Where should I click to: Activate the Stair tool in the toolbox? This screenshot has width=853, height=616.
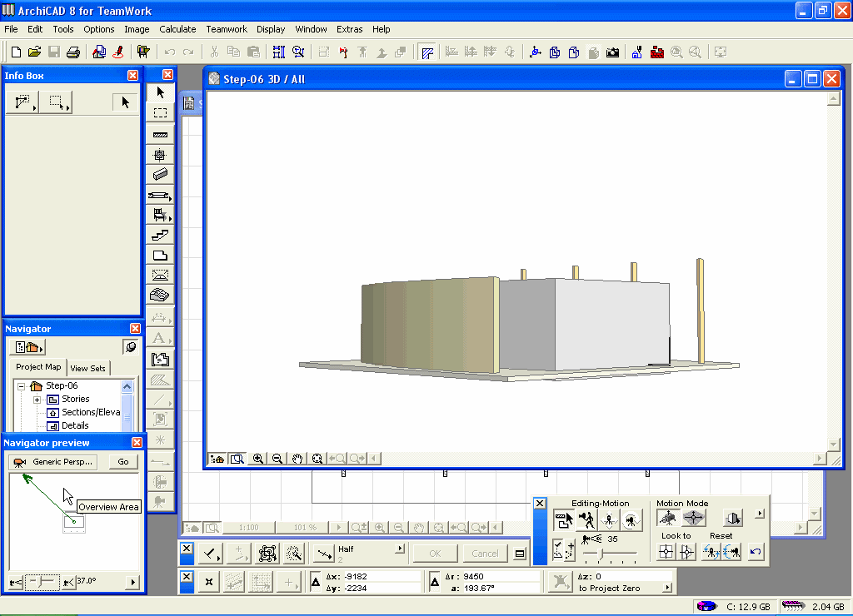pos(161,236)
